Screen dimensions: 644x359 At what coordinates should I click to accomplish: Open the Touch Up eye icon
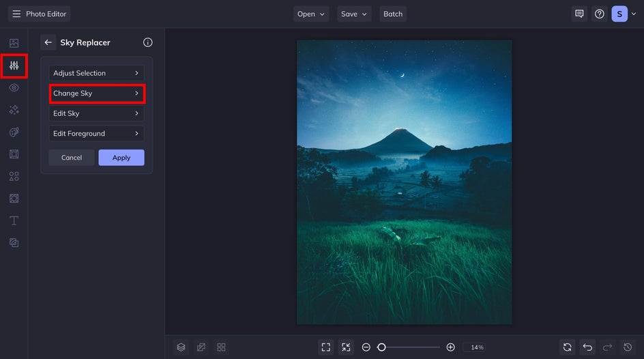14,88
